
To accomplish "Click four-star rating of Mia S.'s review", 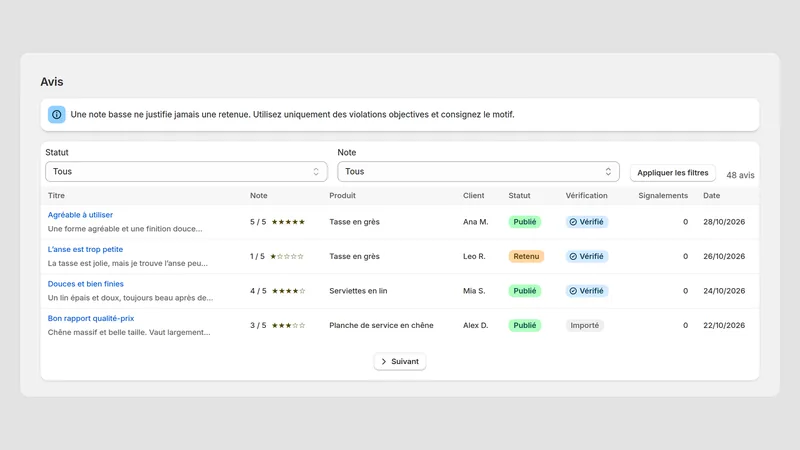I will [x=288, y=291].
